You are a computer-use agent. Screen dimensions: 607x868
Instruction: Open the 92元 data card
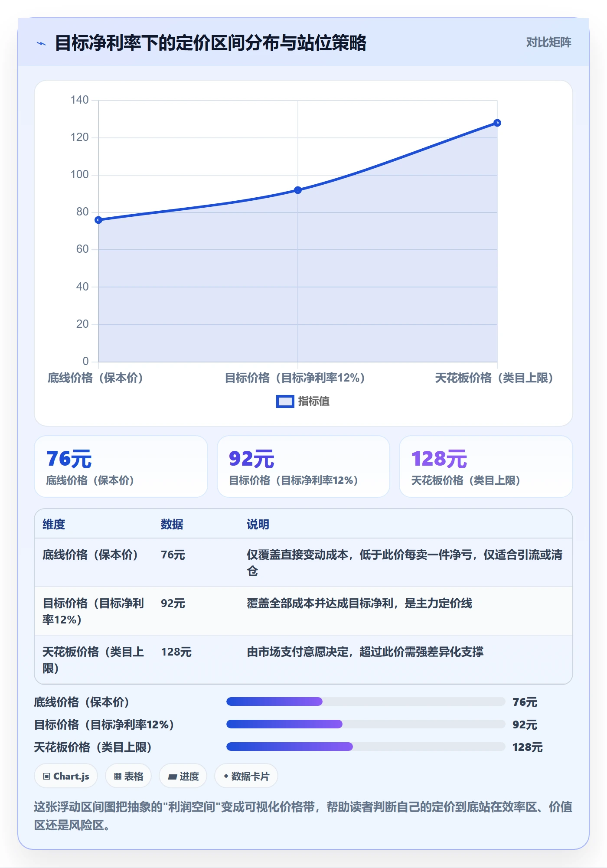coord(303,467)
